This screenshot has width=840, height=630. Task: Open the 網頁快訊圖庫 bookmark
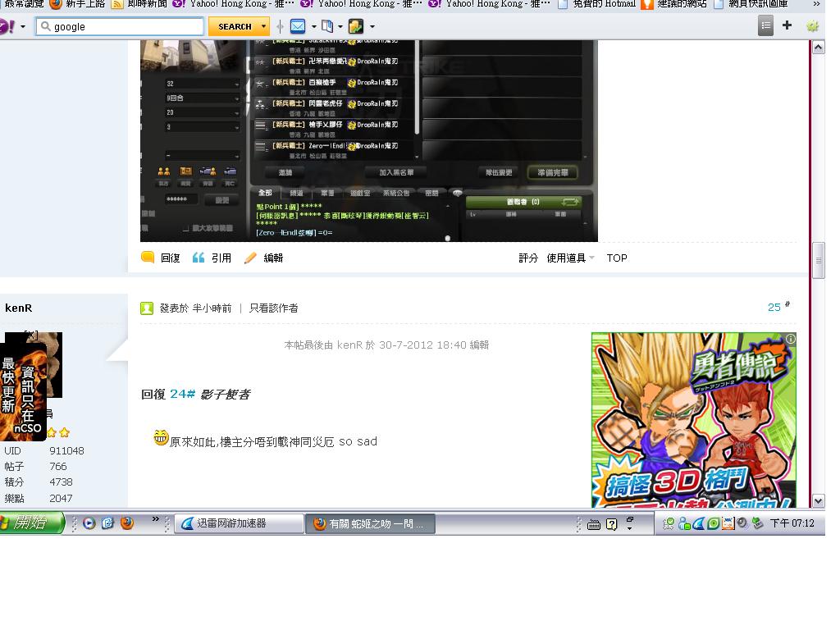pyautogui.click(x=751, y=4)
